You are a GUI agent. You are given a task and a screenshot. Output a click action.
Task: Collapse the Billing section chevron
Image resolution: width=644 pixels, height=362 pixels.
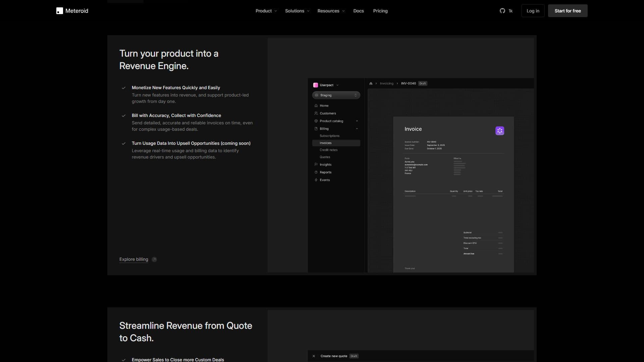(x=357, y=129)
